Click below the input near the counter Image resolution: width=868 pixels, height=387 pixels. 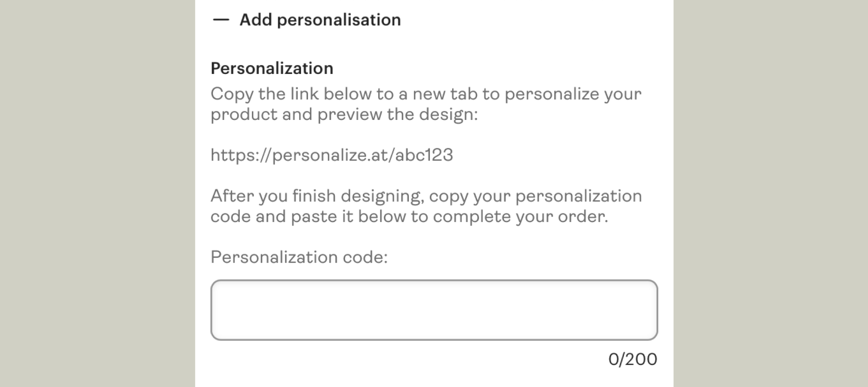click(633, 359)
